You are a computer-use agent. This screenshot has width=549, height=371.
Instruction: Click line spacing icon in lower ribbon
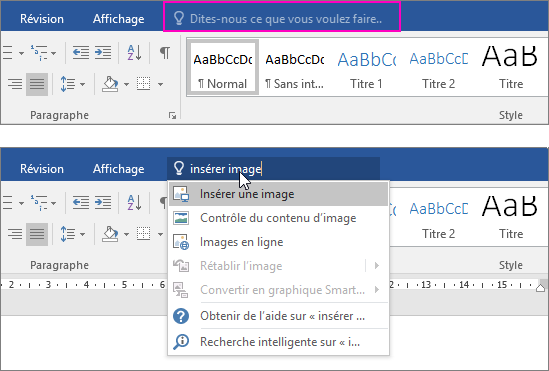[x=68, y=234]
